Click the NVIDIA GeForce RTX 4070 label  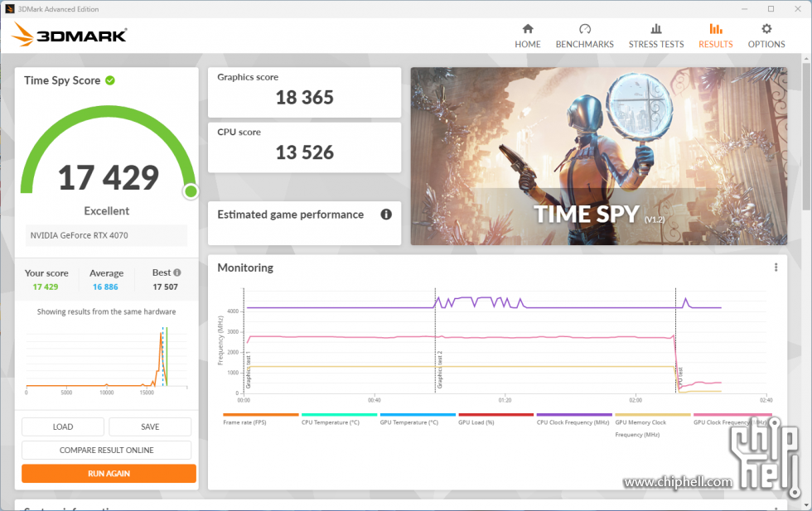pyautogui.click(x=80, y=235)
